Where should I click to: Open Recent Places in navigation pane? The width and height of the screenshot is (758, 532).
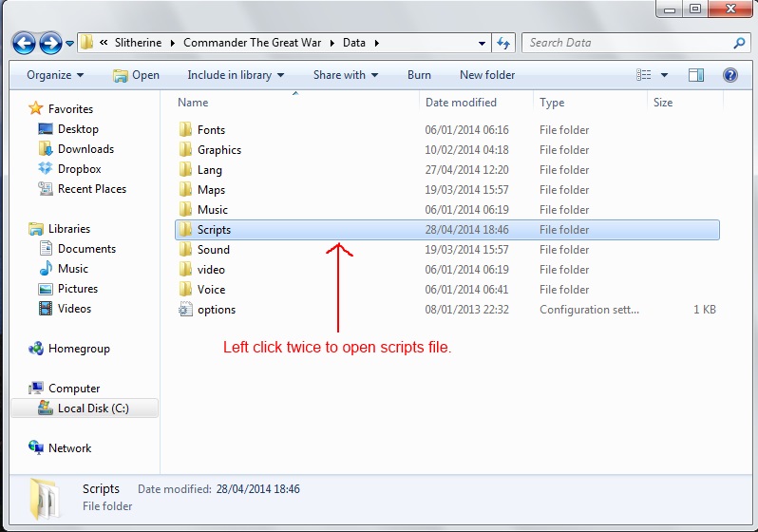click(92, 189)
